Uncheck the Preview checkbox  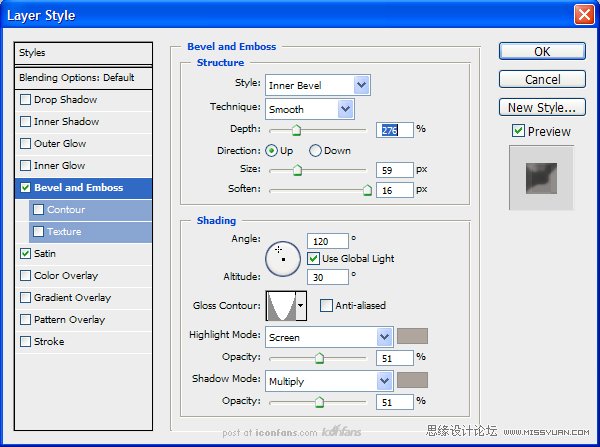click(518, 131)
